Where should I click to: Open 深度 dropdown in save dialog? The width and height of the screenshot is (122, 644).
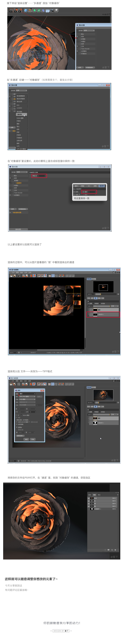(x=27, y=399)
